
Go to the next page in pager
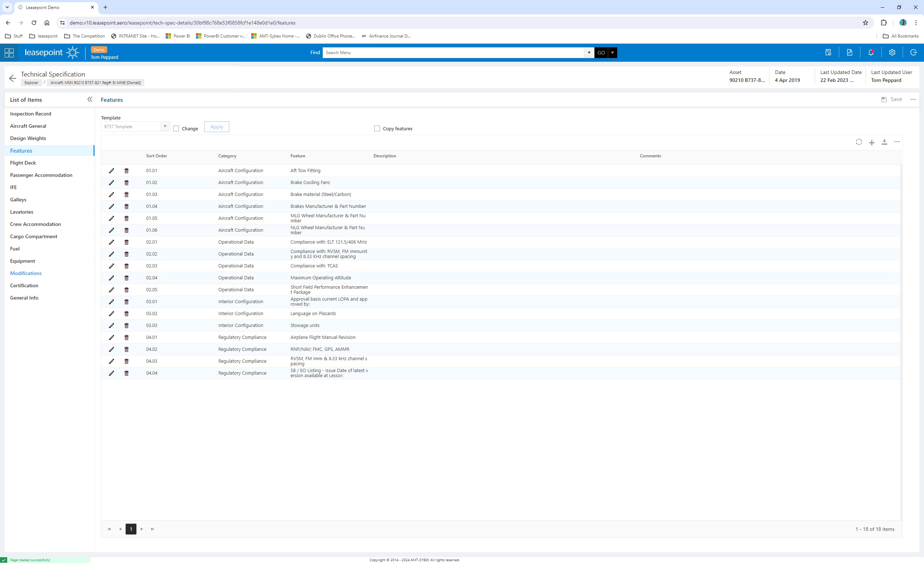[142, 529]
